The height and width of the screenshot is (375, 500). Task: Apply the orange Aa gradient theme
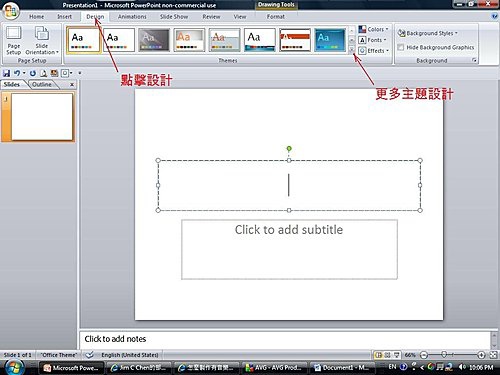189,40
